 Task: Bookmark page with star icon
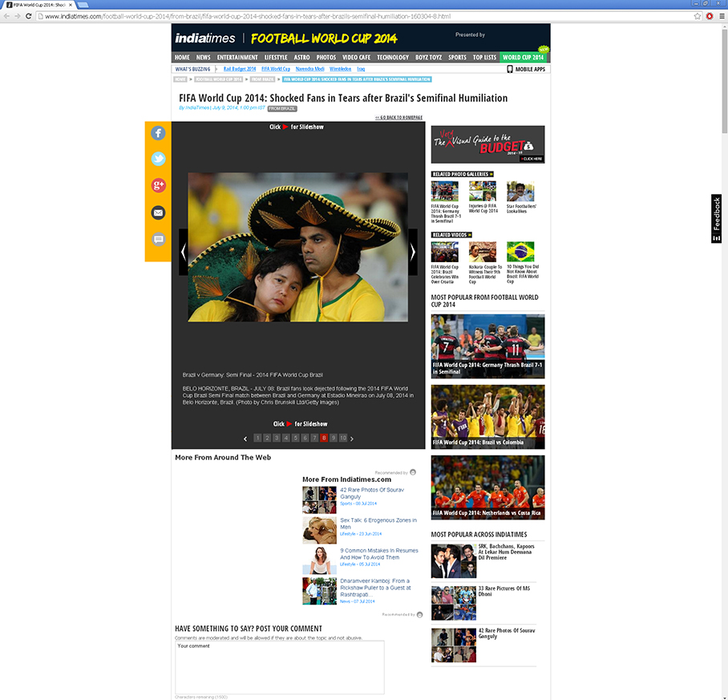(697, 16)
